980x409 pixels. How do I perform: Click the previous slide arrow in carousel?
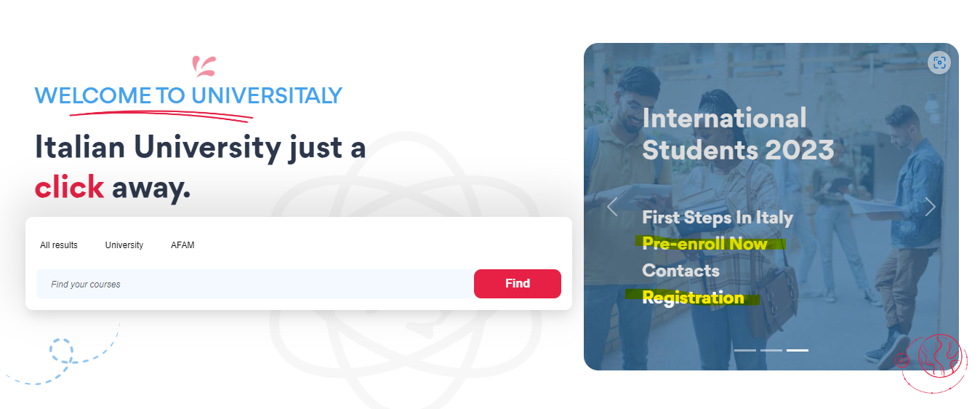(x=612, y=207)
